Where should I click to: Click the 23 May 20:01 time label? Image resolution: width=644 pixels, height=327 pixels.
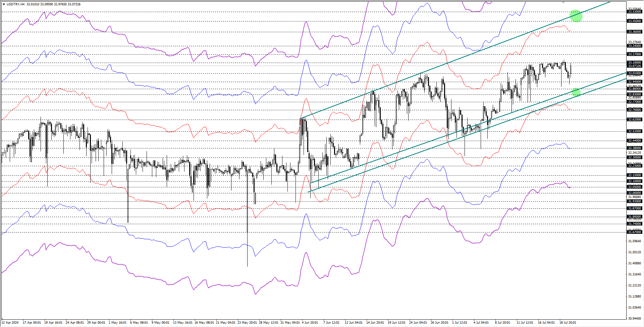pos(247,323)
